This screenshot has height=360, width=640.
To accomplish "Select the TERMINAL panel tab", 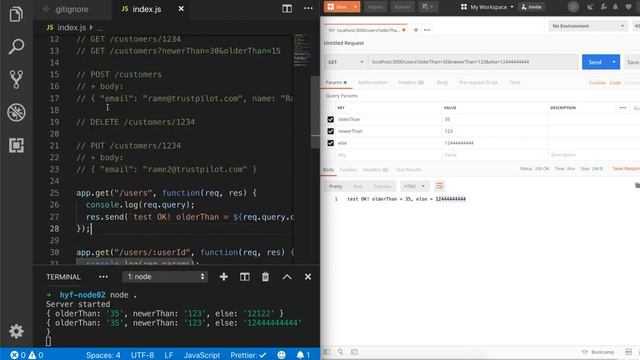I will coord(63,277).
